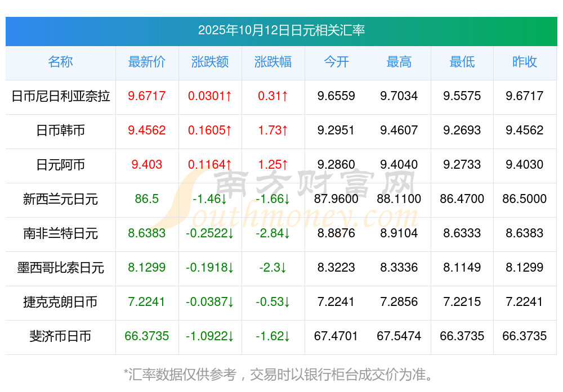Click the 1.73↑ change percentage for 日币韩币
This screenshot has height=392, width=563.
point(272,130)
